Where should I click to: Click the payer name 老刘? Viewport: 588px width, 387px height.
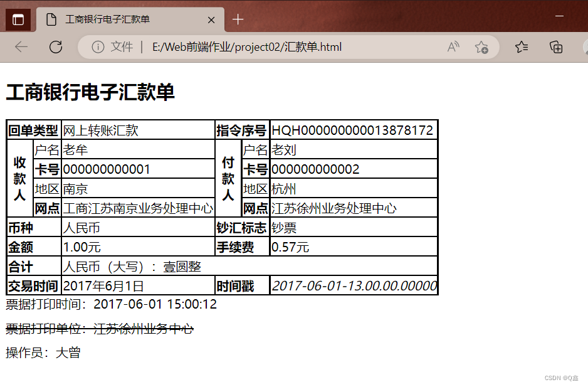point(284,150)
